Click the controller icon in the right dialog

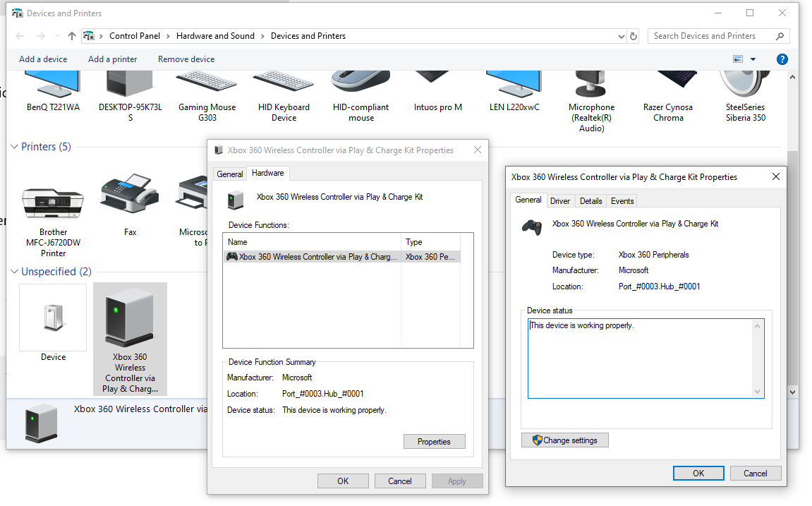[x=532, y=227]
